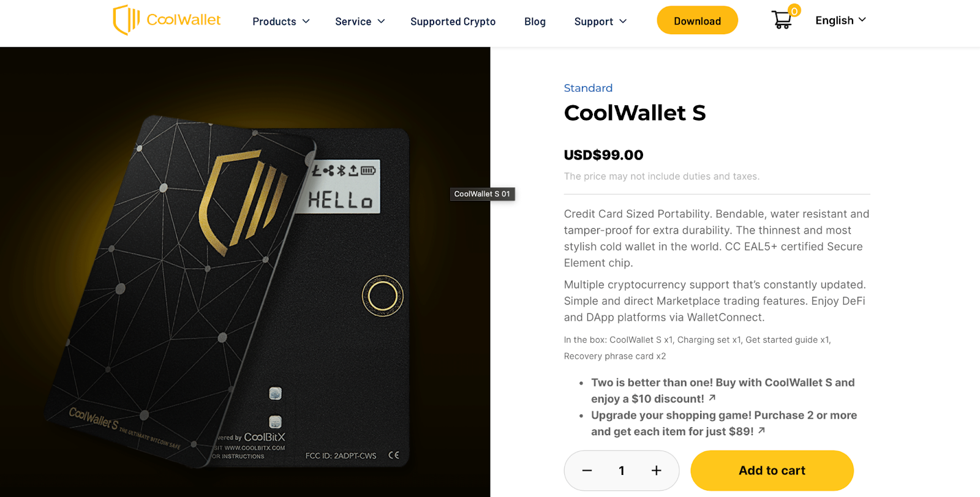The image size is (980, 497).
Task: Open the shopping cart icon
Action: pos(782,20)
